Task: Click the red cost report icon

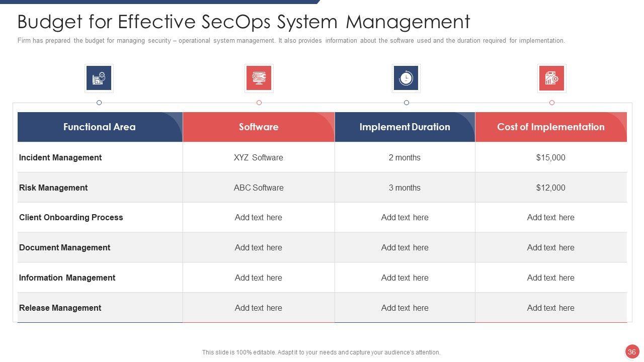Action: [x=551, y=78]
